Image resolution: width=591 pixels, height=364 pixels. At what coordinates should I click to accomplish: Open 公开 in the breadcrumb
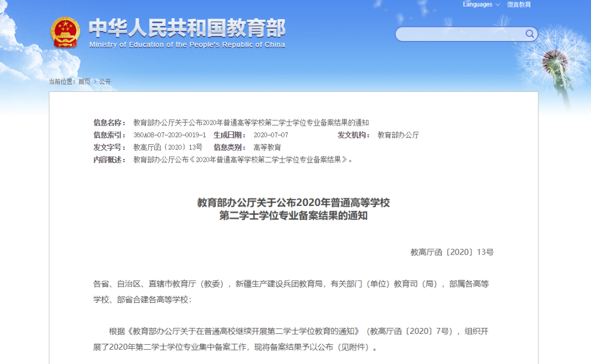[105, 81]
